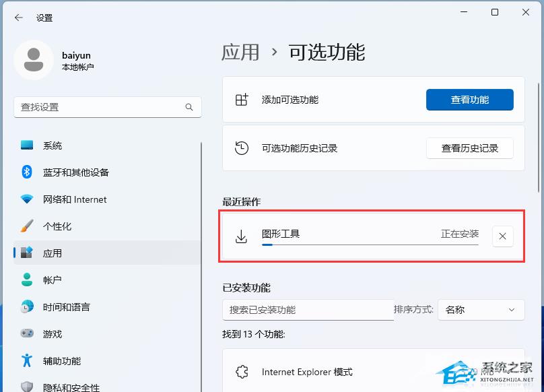Click the Accounts person icon
544x392 pixels.
27,280
